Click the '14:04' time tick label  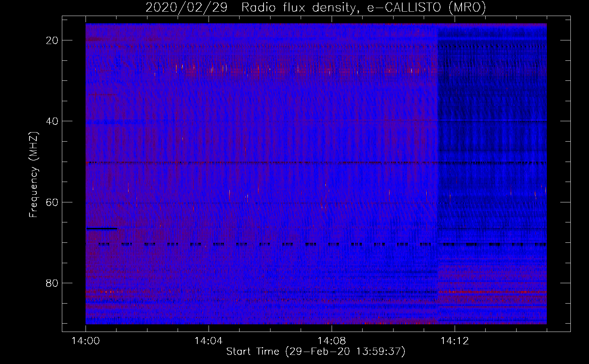[x=208, y=341]
